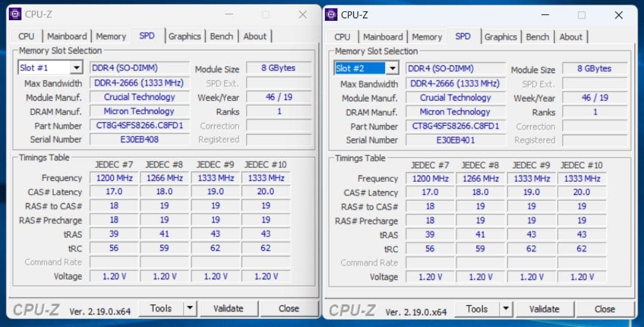Click the 8 GBytes module size in left window
644x327 pixels.
click(x=279, y=68)
